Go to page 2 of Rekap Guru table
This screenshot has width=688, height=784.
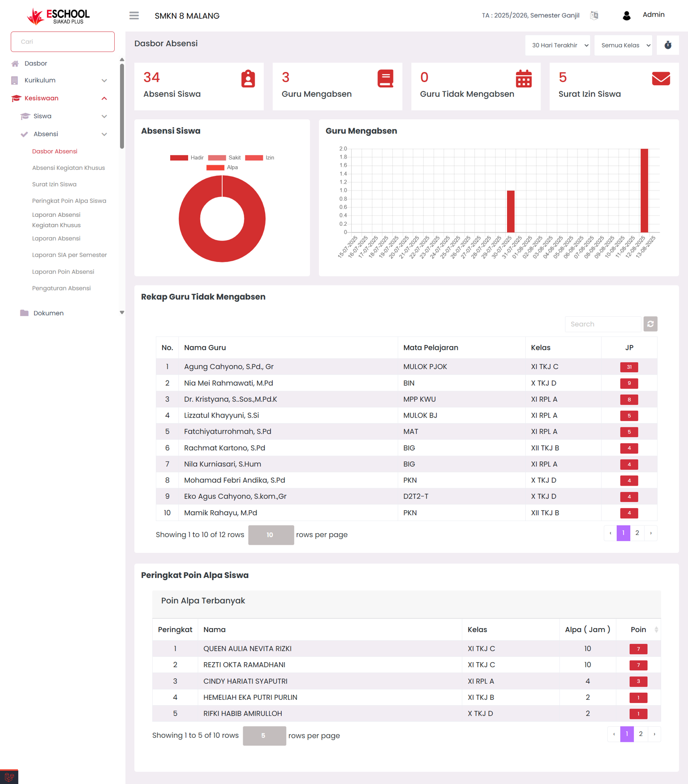click(637, 533)
